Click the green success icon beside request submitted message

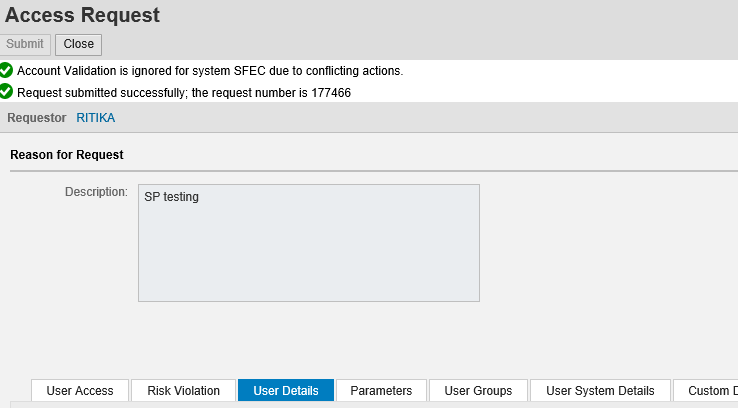6,92
